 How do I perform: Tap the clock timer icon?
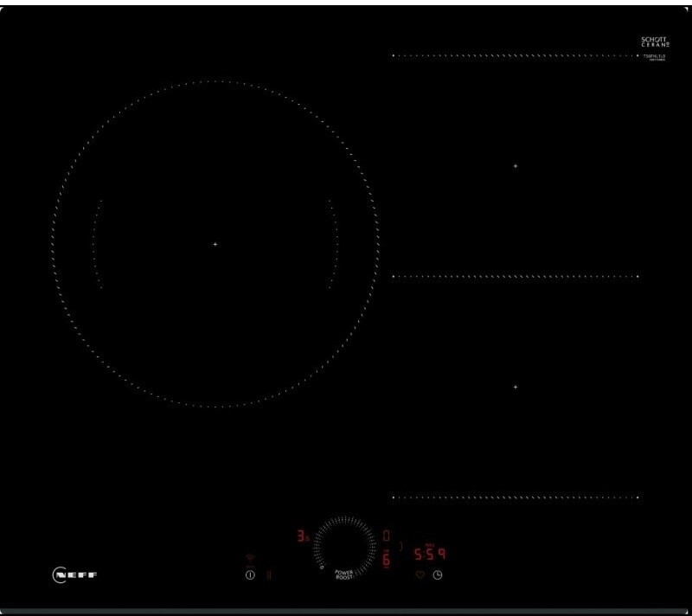438,575
